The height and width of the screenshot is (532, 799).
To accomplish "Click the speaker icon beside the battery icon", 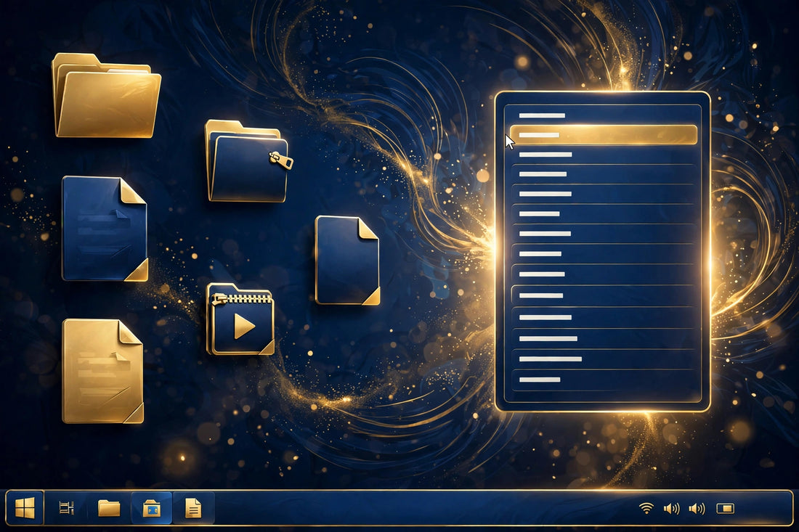I will click(697, 508).
